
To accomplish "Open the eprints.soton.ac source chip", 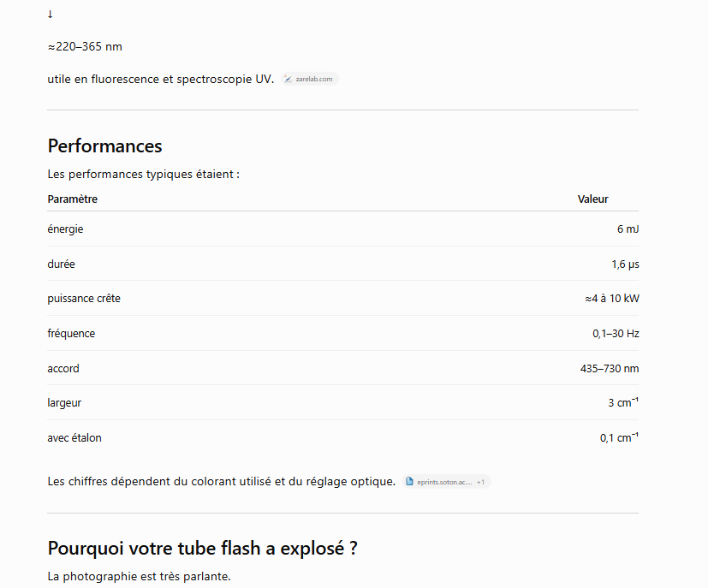I will click(x=446, y=482).
